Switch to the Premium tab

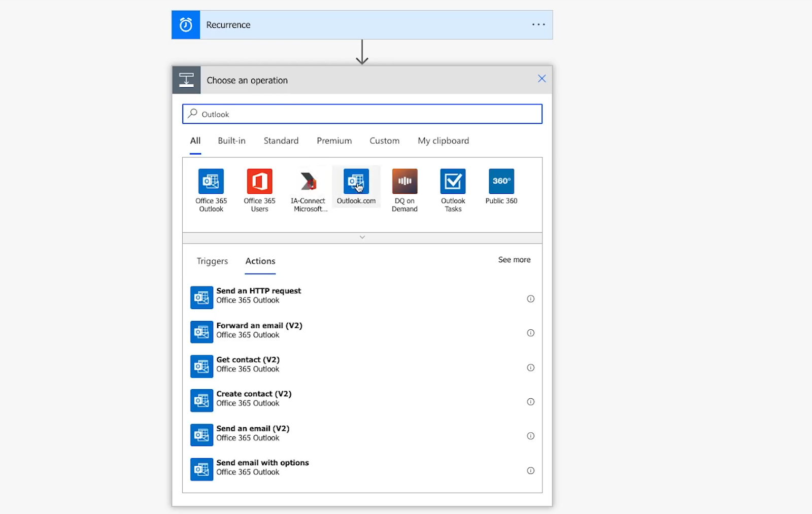[334, 141]
